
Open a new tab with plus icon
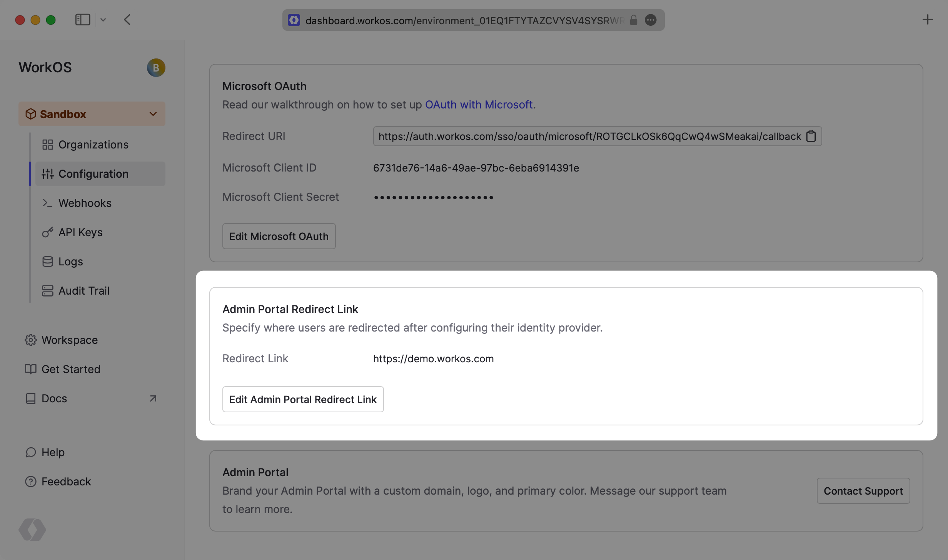click(x=928, y=20)
